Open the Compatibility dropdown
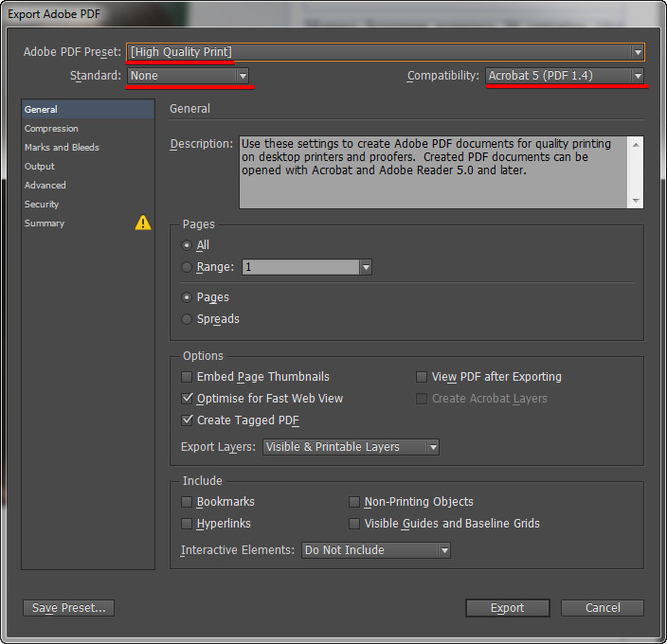Image resolution: width=667 pixels, height=644 pixels. point(565,76)
